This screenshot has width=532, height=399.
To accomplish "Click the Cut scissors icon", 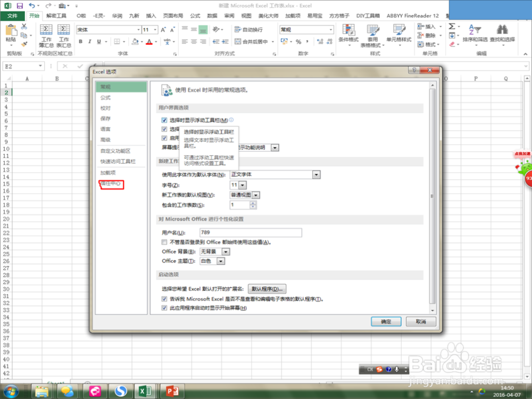I will [x=24, y=27].
